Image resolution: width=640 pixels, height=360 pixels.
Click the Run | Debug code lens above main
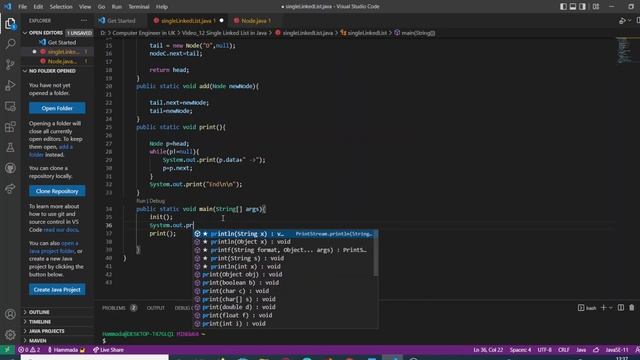coord(150,201)
